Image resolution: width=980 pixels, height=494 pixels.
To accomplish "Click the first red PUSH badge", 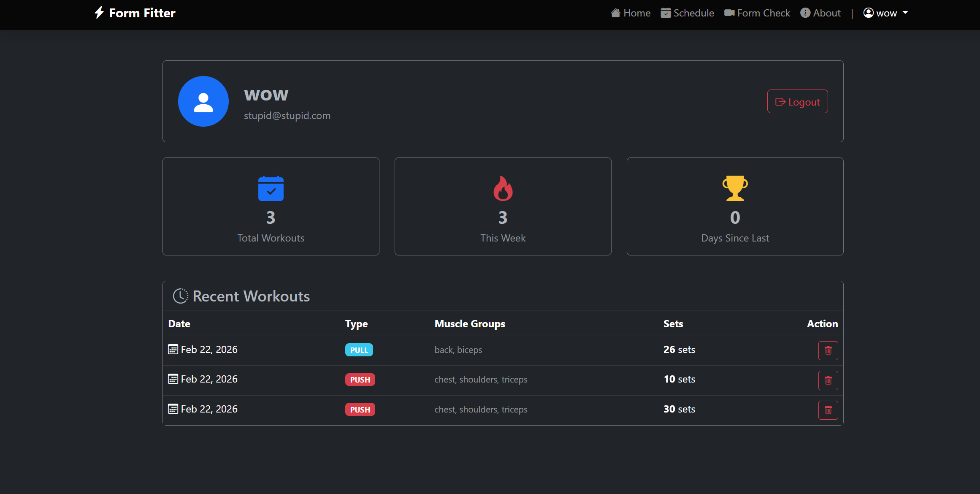I will coord(360,380).
